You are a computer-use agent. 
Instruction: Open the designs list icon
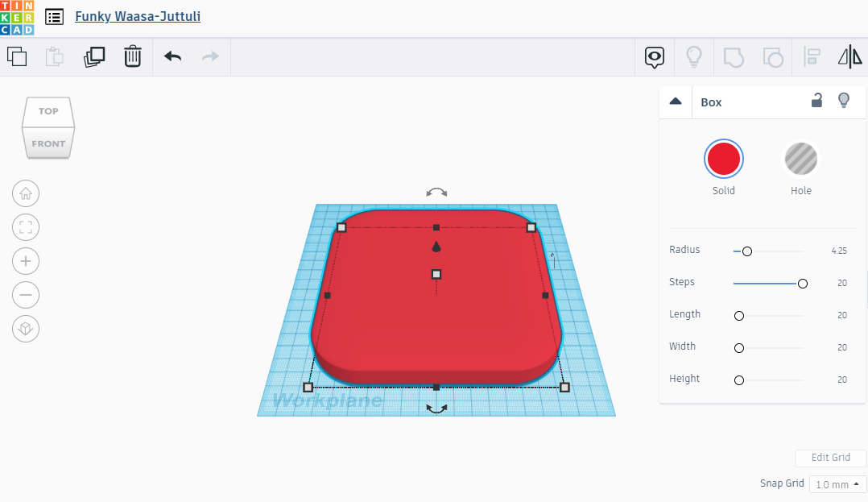(54, 17)
